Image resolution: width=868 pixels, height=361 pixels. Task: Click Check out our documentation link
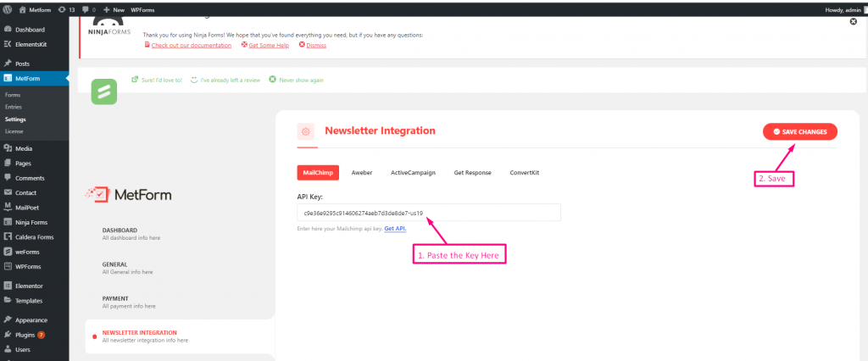pyautogui.click(x=191, y=46)
